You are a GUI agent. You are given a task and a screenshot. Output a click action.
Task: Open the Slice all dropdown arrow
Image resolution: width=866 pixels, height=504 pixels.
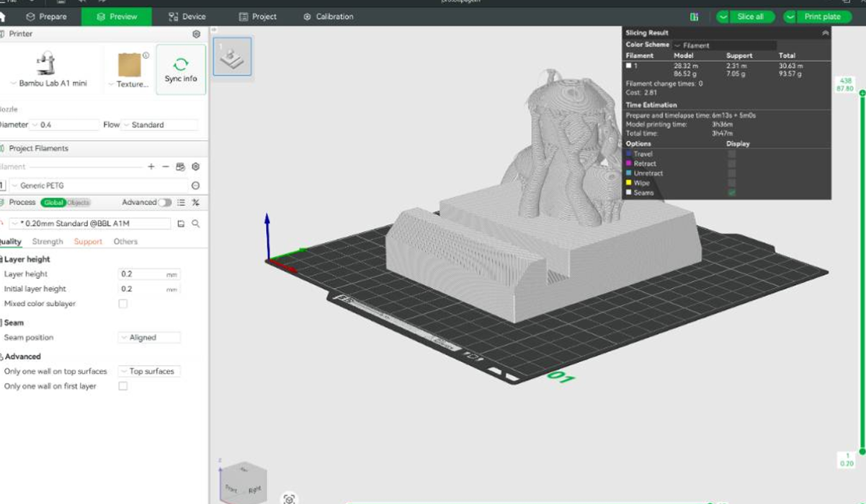[x=723, y=17]
